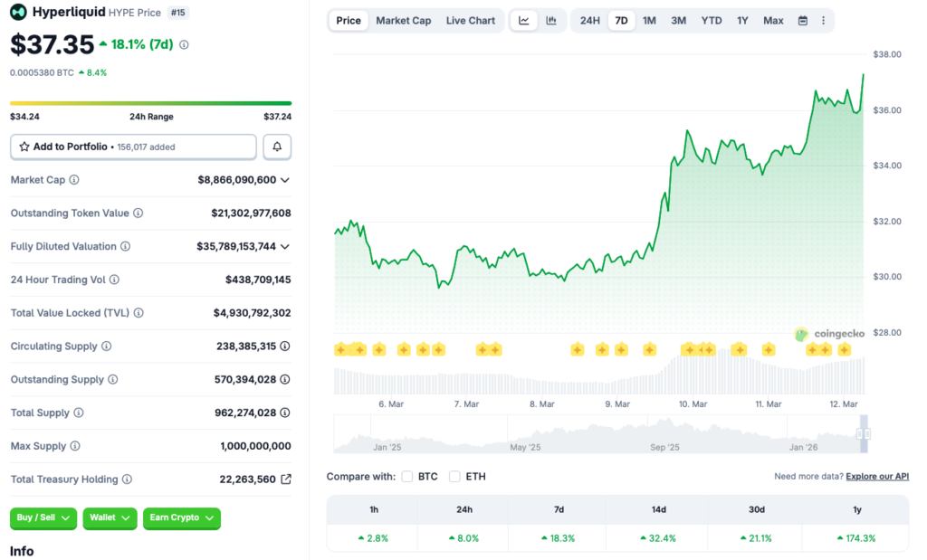Open the Buy / Sell dropdown

[43, 517]
